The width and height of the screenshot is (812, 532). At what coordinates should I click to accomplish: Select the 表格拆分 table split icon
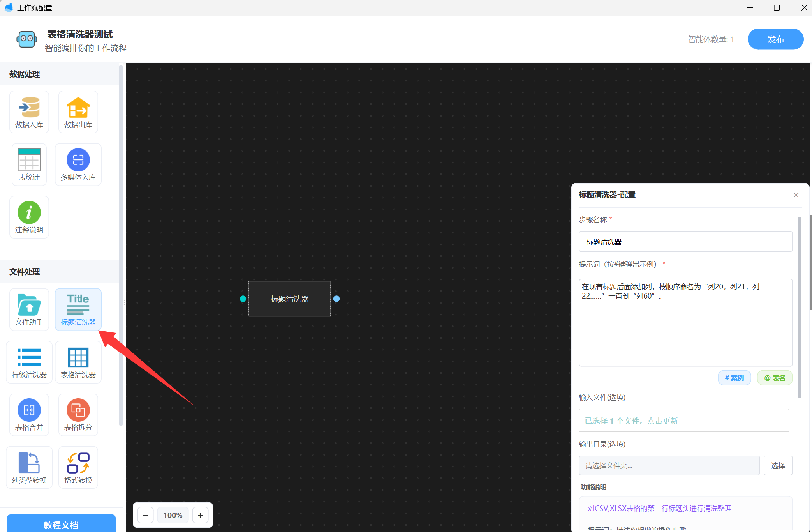coord(78,415)
